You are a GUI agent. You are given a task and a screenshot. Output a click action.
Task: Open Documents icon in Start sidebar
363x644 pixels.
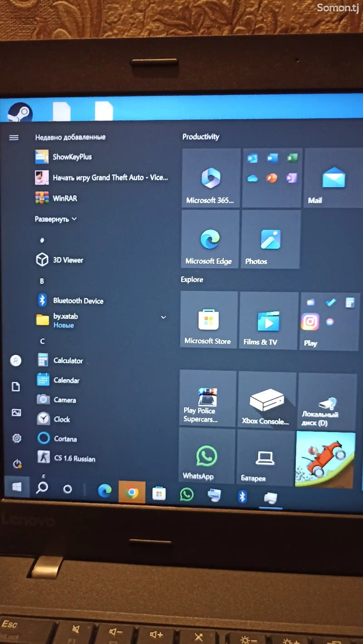point(16,386)
